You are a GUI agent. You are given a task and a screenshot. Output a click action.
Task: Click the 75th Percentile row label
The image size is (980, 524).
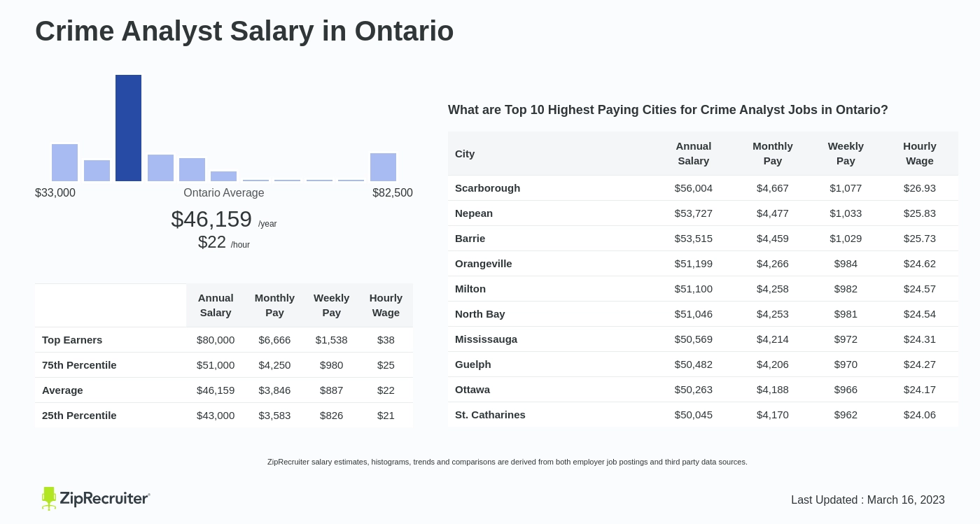[x=79, y=364]
